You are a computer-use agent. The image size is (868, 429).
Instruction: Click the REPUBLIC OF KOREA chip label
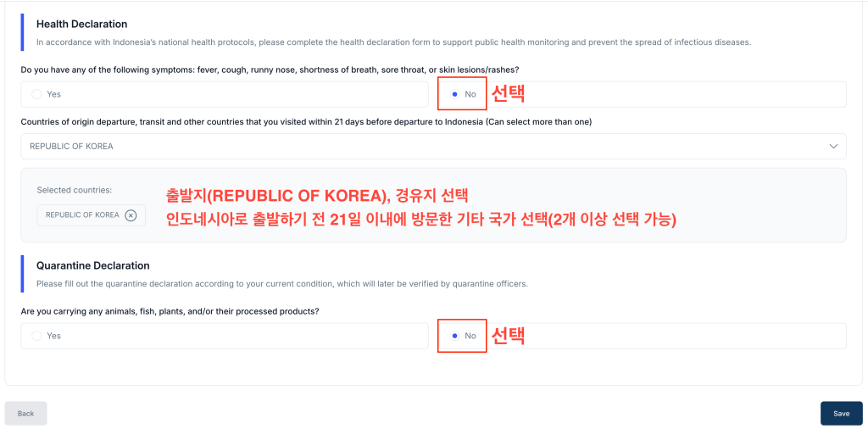tap(82, 215)
